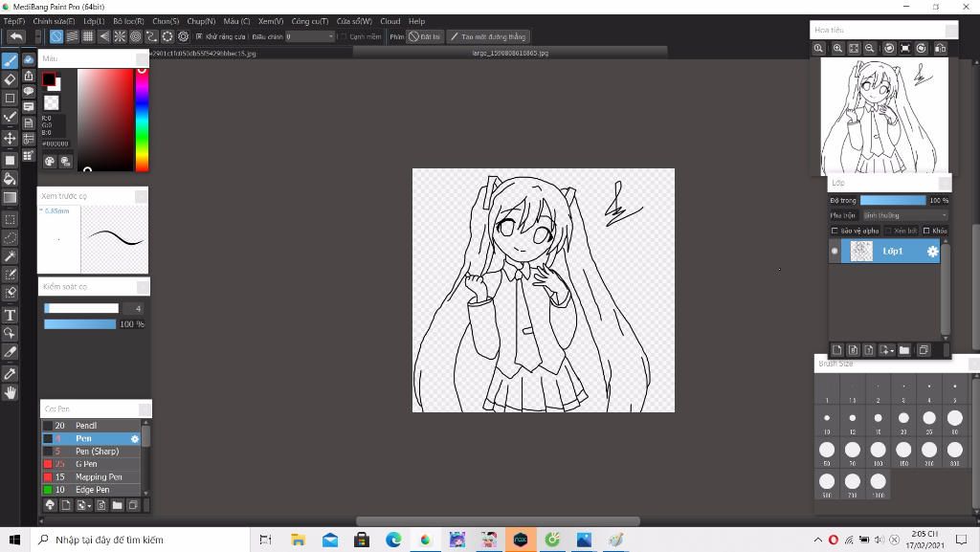This screenshot has width=980, height=552.
Task: Open File Explorer from taskbar
Action: point(299,540)
